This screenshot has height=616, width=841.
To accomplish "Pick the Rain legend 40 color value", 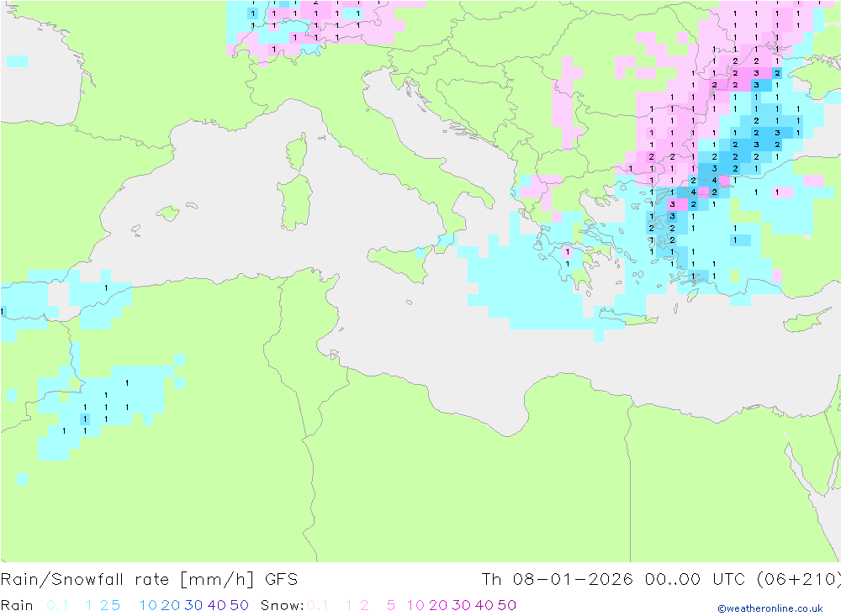I will (217, 605).
